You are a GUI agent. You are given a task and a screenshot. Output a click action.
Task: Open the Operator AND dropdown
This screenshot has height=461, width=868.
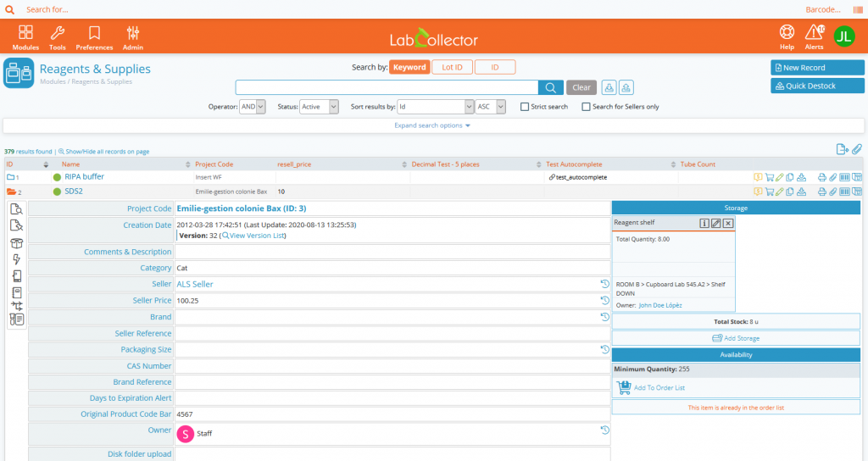[252, 107]
